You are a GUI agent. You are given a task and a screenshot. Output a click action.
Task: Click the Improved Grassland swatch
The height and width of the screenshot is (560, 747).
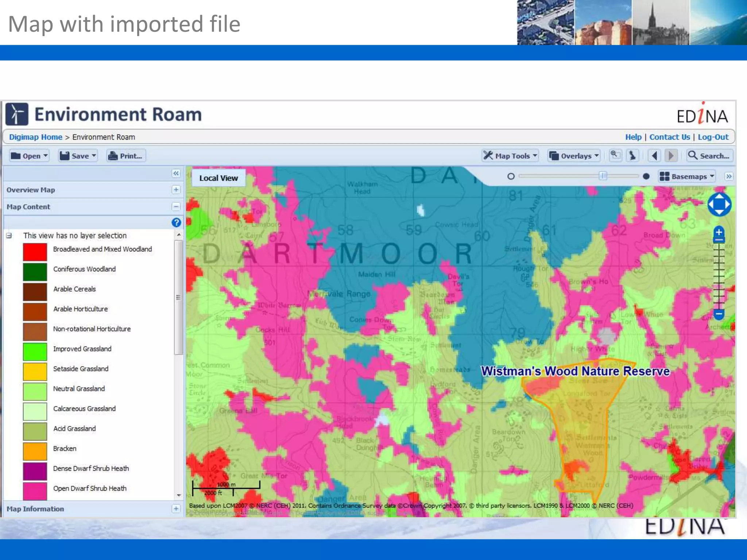tap(35, 351)
